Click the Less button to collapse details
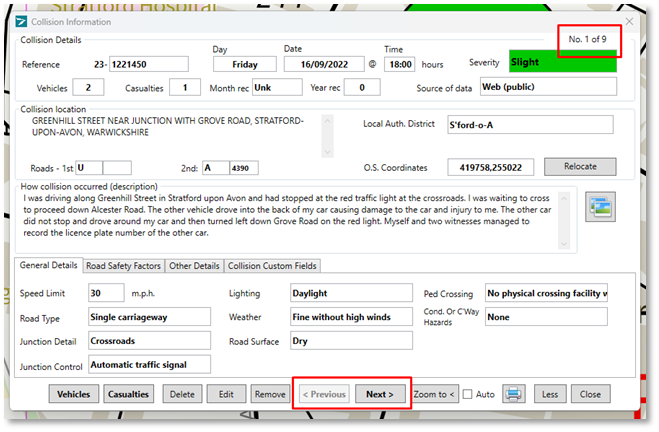 point(549,394)
